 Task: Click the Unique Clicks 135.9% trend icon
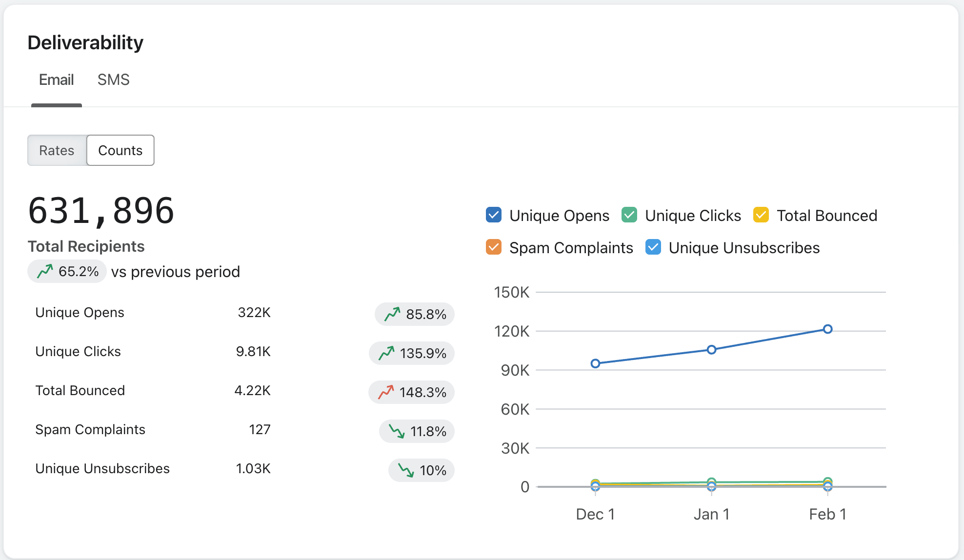386,353
